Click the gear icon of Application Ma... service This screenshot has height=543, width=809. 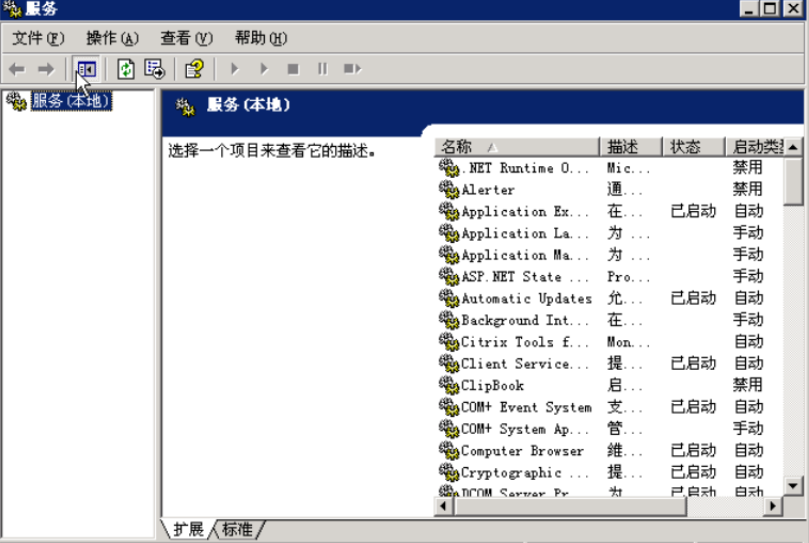pyautogui.click(x=449, y=254)
